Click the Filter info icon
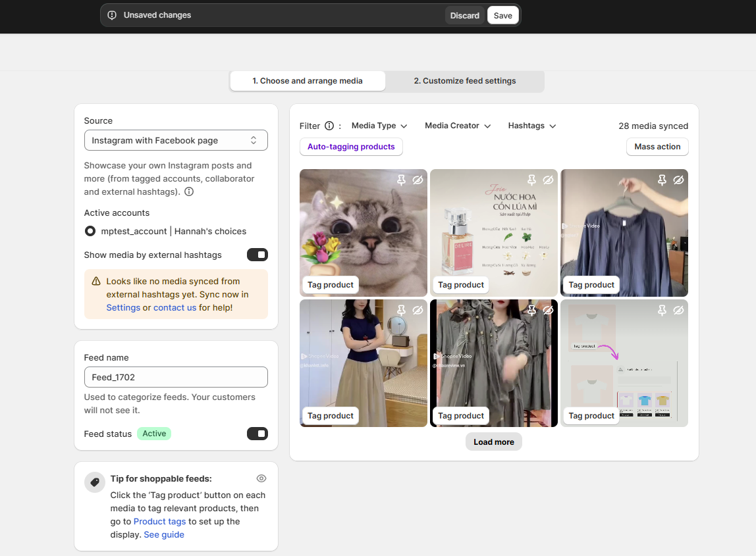The height and width of the screenshot is (556, 756). [329, 126]
